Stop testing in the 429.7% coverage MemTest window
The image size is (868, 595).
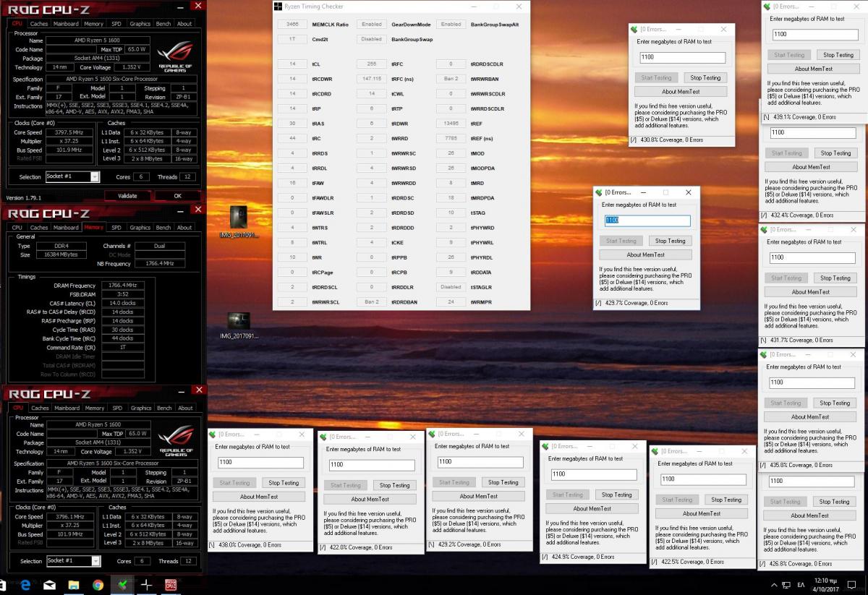coord(670,241)
